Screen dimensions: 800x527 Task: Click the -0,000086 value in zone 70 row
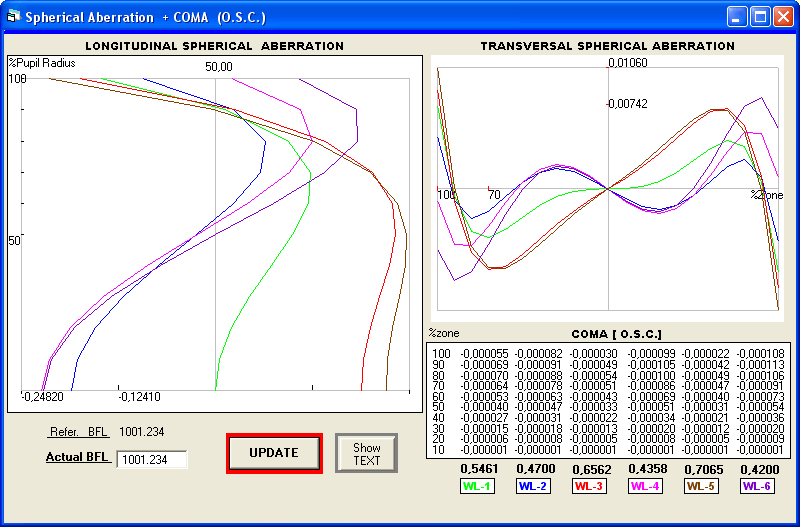pos(651,386)
